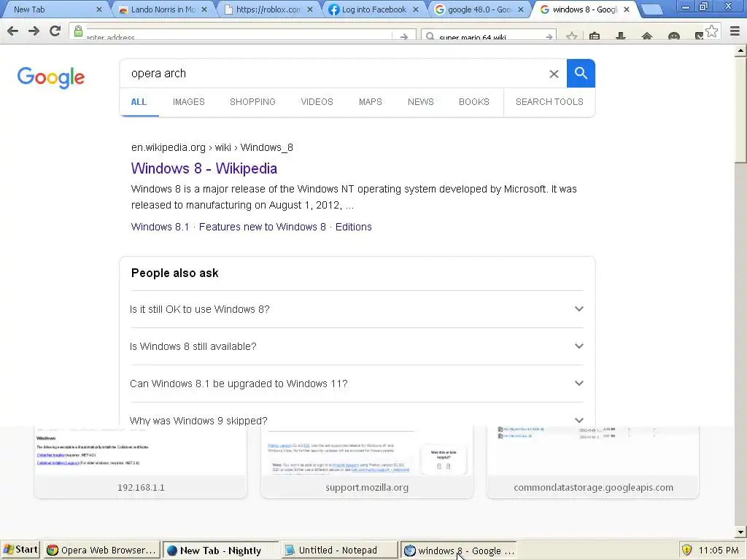Select the SHOPPING search tab

coord(252,102)
